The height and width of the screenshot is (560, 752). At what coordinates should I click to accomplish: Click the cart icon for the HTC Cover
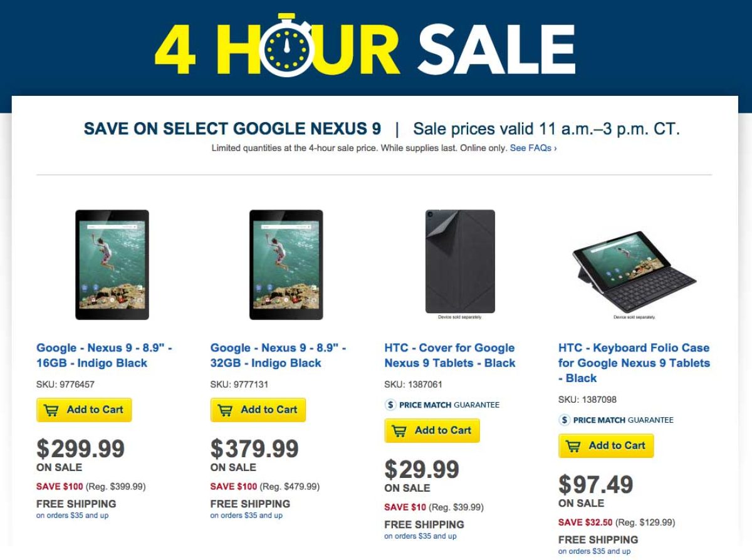[x=399, y=431]
